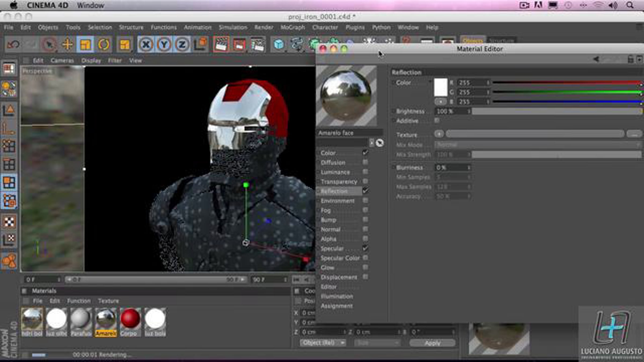Select the Live Selection arrow tool
Viewport: 644px width, 362px height.
[49, 44]
